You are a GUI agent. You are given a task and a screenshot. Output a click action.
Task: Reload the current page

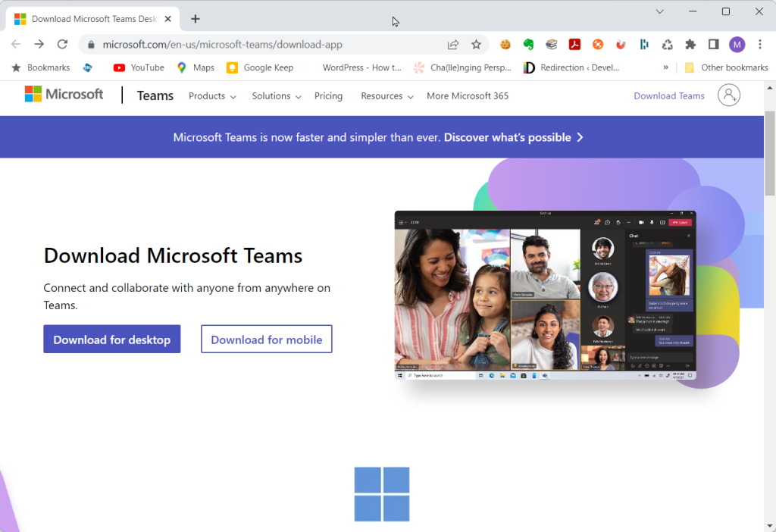coord(62,45)
